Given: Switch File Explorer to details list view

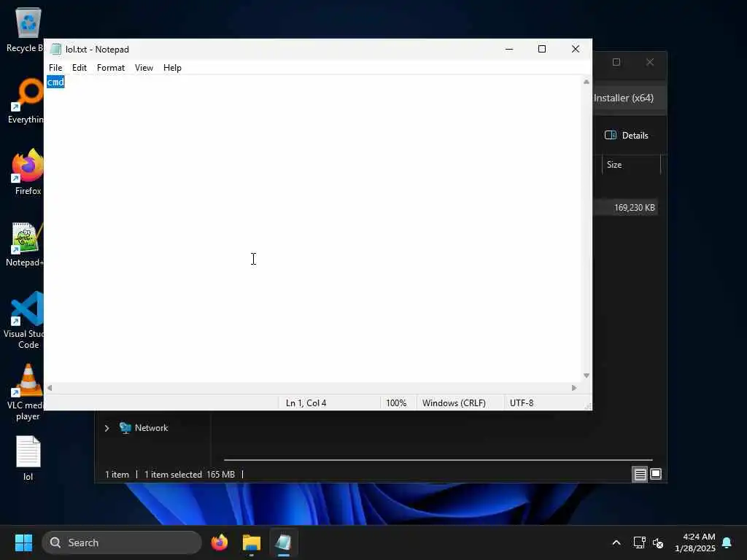Looking at the screenshot, I should (x=640, y=474).
